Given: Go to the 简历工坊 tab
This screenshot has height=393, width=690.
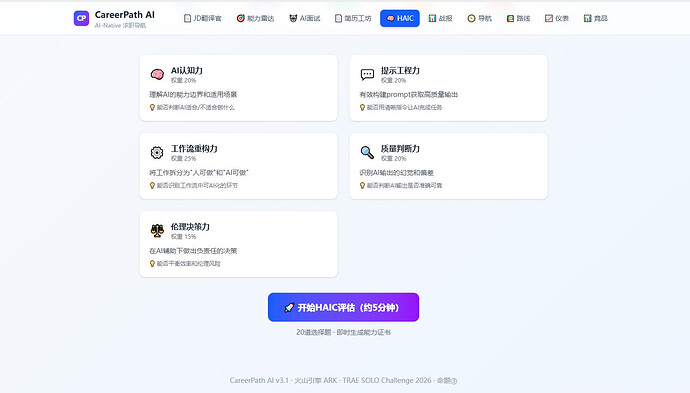Looking at the screenshot, I should point(353,18).
